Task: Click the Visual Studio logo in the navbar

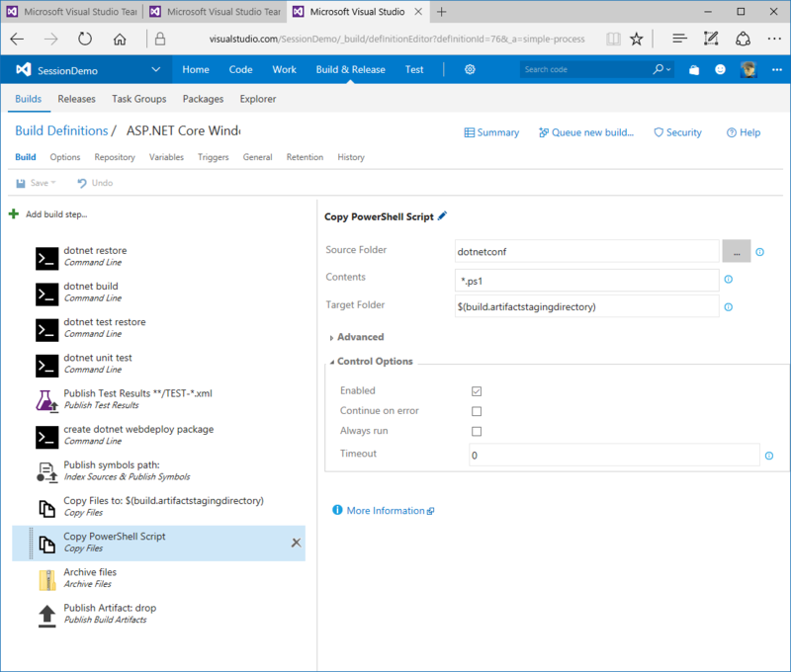Action: tap(23, 69)
